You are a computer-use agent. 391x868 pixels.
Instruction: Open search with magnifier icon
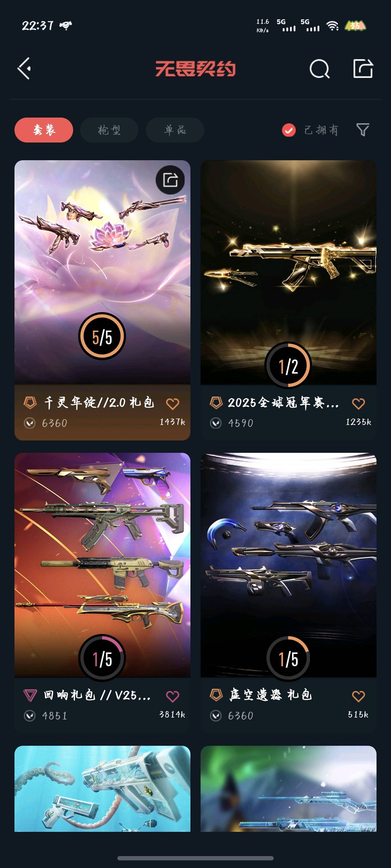point(320,68)
